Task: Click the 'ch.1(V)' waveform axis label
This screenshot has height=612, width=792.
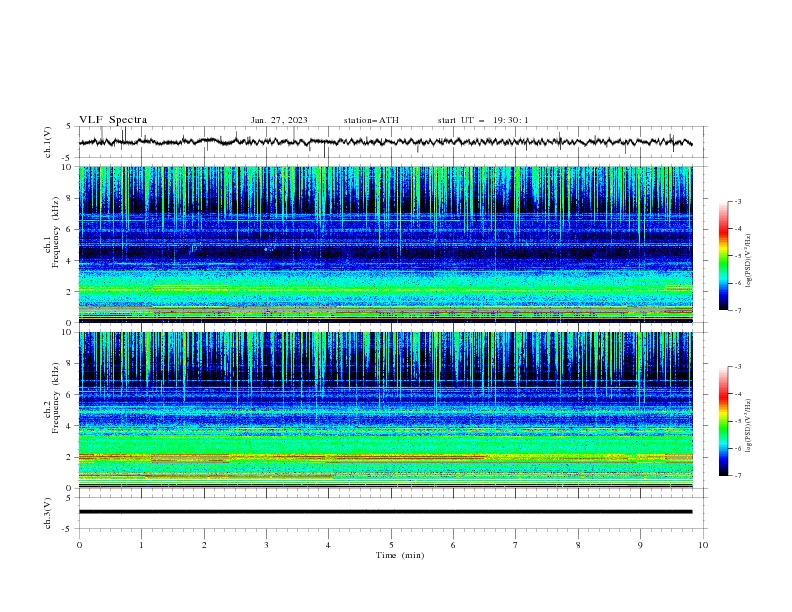Action: pyautogui.click(x=48, y=142)
